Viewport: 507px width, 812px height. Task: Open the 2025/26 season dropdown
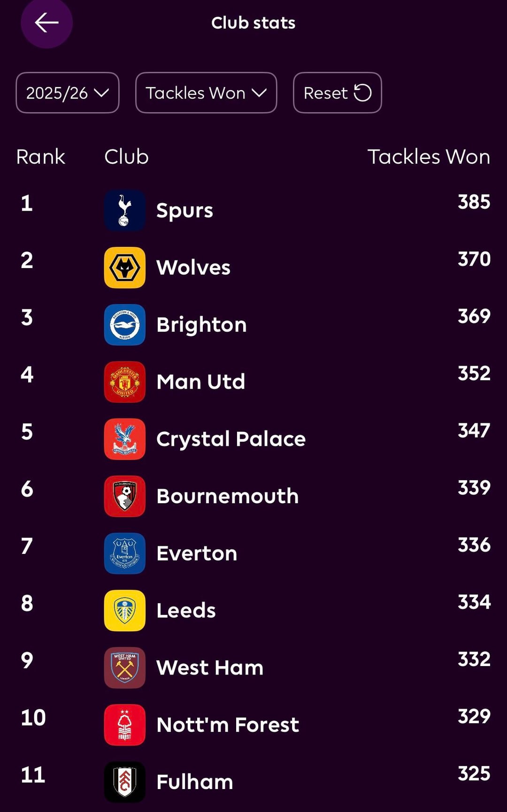point(68,93)
